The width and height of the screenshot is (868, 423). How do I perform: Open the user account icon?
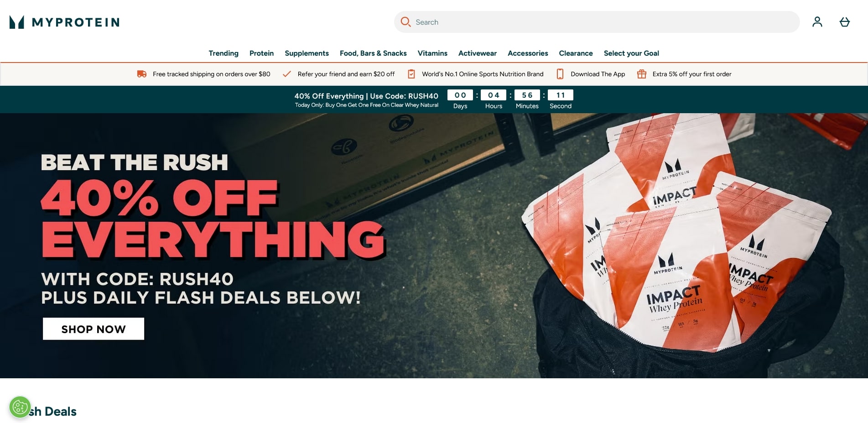(x=817, y=22)
